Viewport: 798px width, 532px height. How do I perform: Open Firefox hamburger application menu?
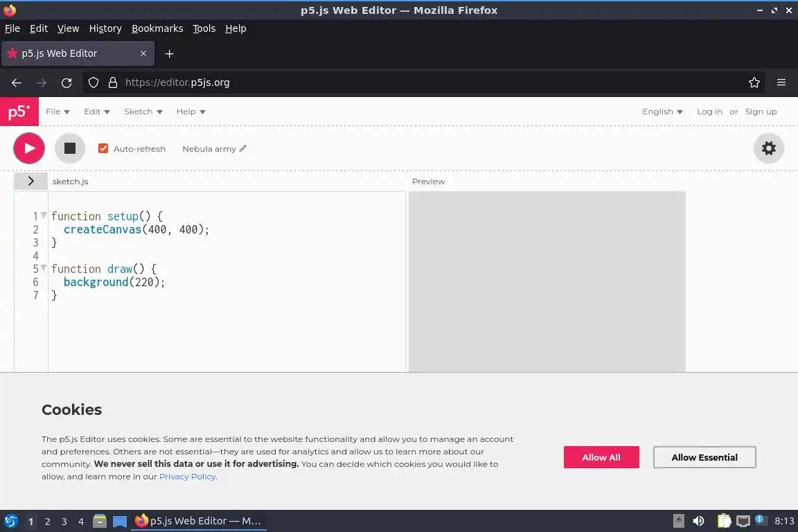781,82
